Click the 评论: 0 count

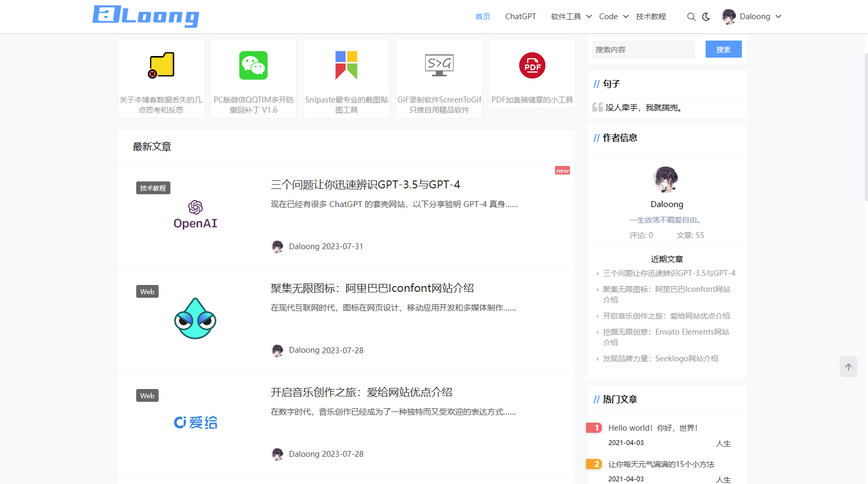tap(641, 235)
